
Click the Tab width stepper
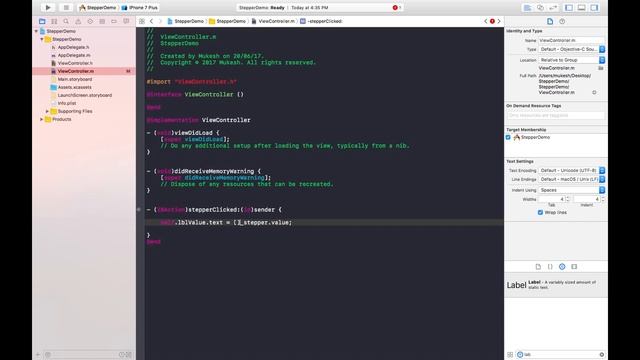(x=568, y=199)
